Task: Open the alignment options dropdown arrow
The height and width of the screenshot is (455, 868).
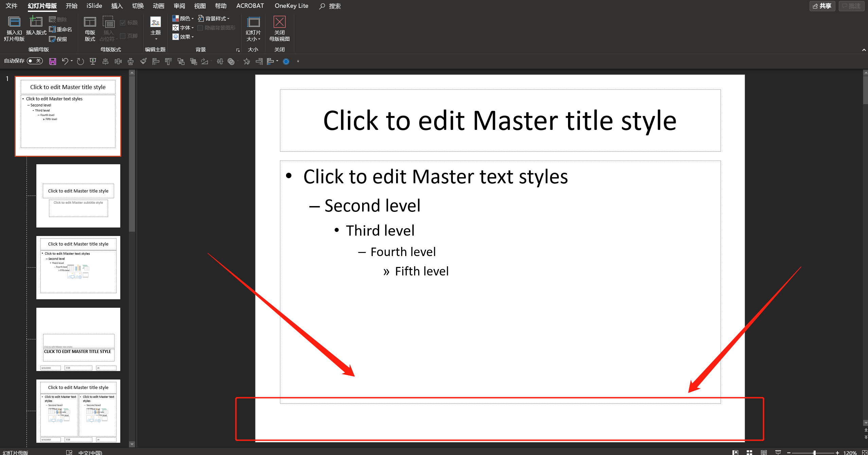Action: tap(277, 61)
